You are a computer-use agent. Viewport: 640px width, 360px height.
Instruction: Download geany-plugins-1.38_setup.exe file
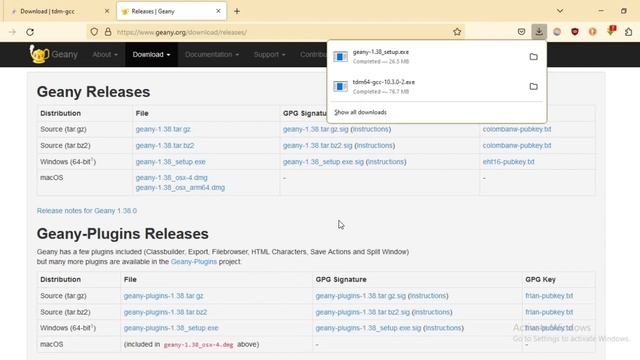click(x=171, y=328)
